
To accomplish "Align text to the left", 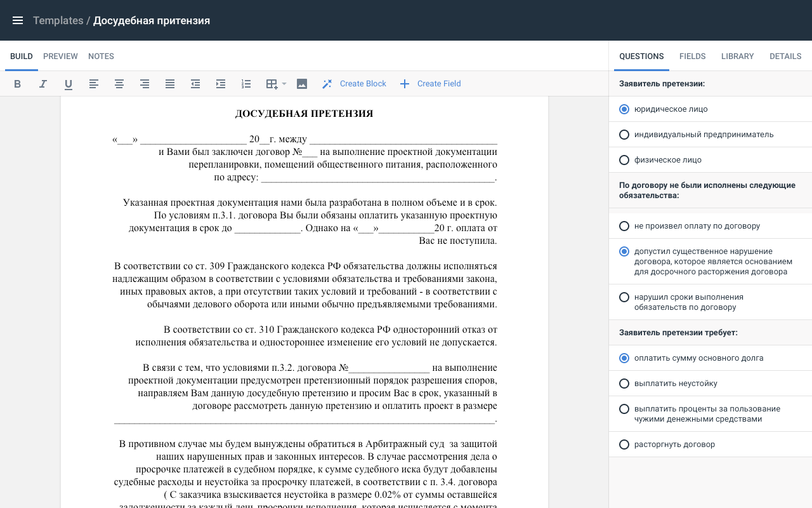I will click(94, 84).
